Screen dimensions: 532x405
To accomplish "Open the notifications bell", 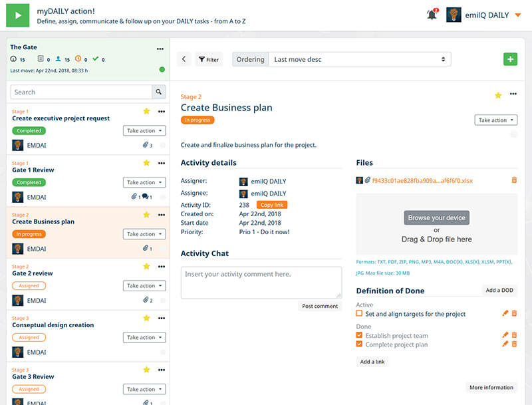I will click(432, 15).
